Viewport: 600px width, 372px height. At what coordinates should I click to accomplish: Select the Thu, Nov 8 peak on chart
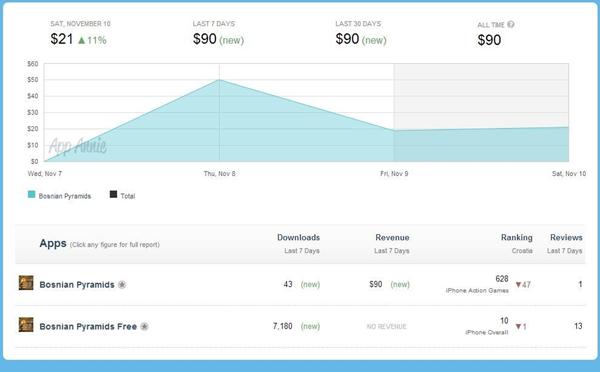coord(219,80)
